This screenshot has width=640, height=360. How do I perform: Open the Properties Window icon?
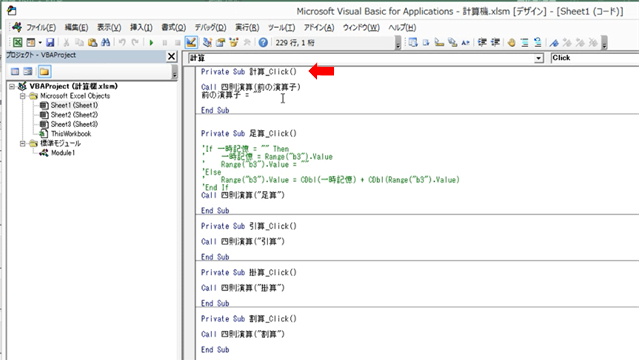click(220, 42)
